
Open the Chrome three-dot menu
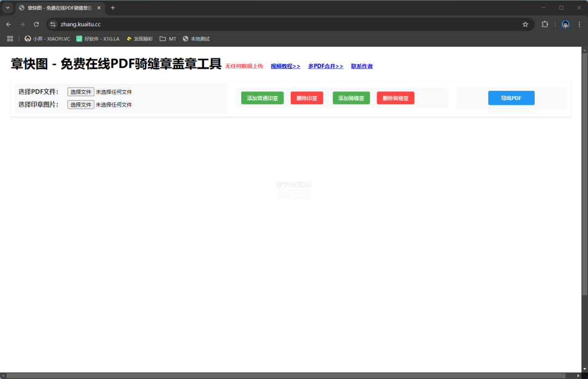579,24
